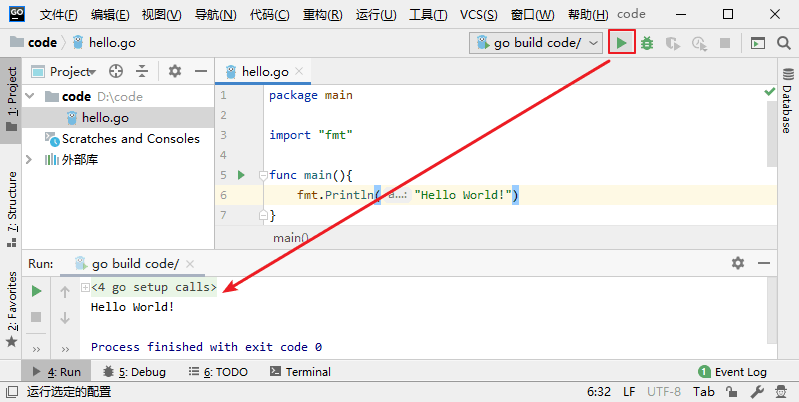Open the Favorites side tab
799x402 pixels.
click(x=12, y=309)
